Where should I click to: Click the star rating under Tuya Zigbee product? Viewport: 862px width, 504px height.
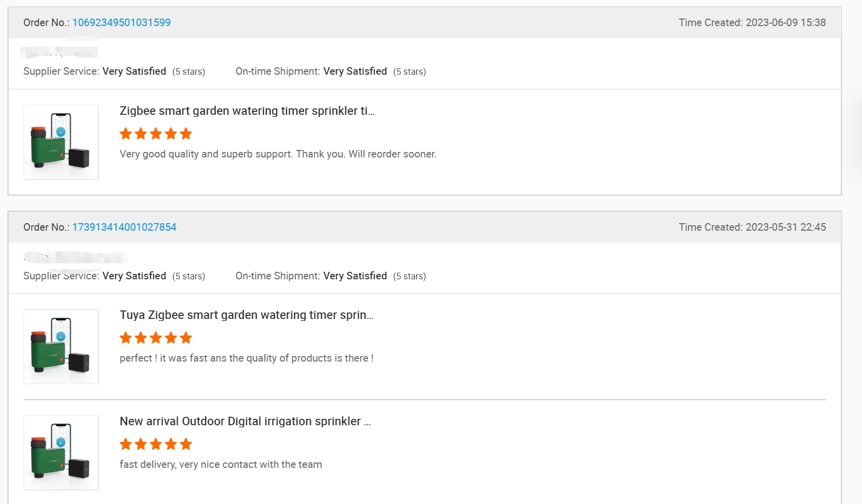click(156, 338)
